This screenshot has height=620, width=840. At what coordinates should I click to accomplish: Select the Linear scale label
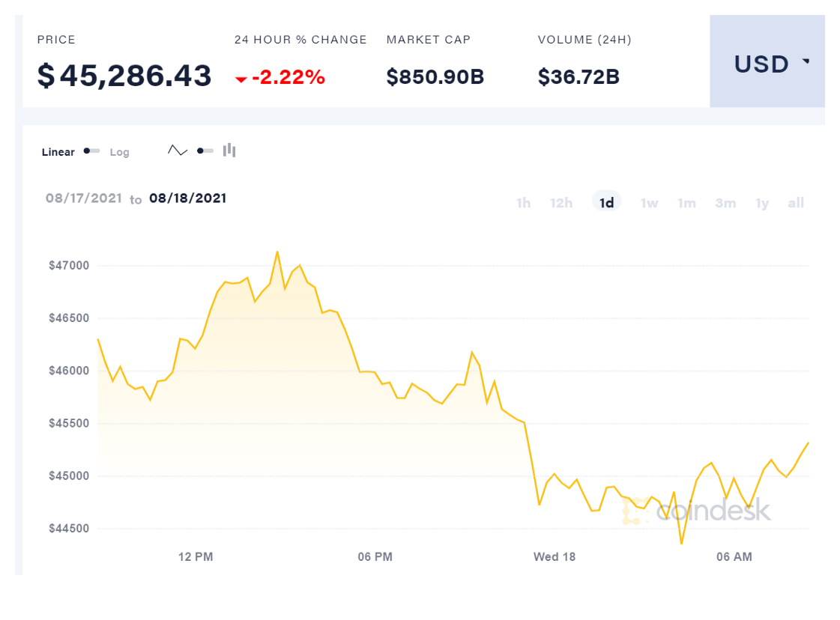coord(58,152)
